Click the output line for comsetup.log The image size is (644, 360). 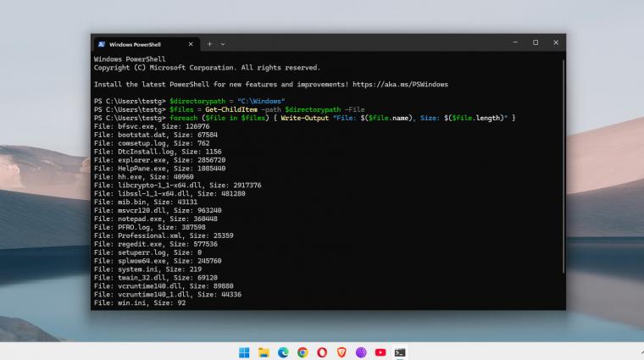coord(152,143)
